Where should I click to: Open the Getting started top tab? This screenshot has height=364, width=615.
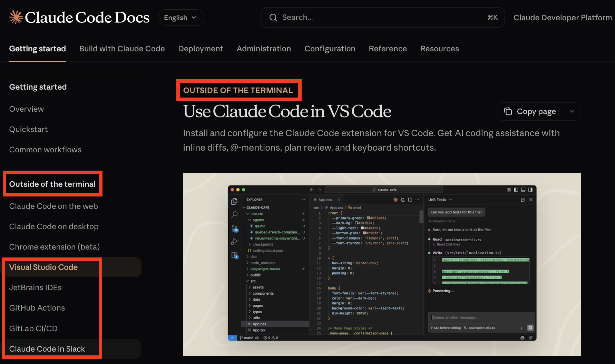[x=37, y=49]
